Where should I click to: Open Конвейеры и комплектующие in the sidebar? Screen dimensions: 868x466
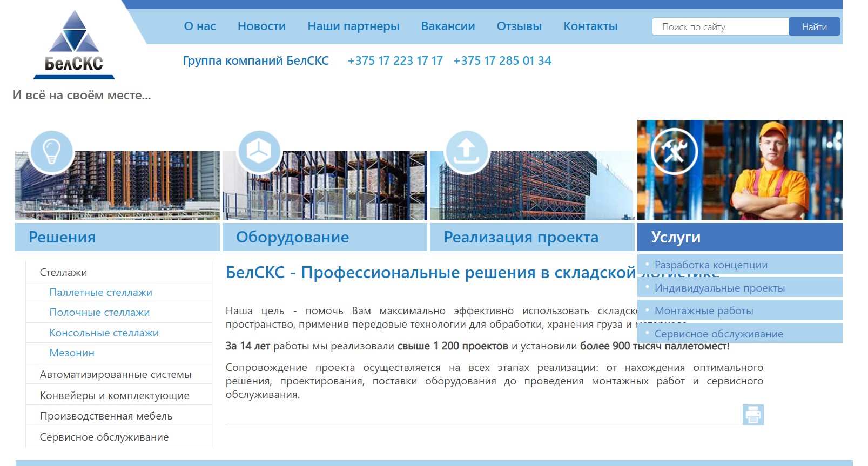[119, 395]
